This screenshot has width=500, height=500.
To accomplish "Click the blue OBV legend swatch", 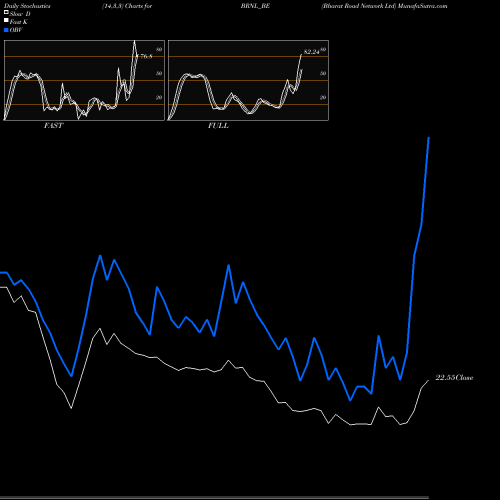I will point(6,30).
